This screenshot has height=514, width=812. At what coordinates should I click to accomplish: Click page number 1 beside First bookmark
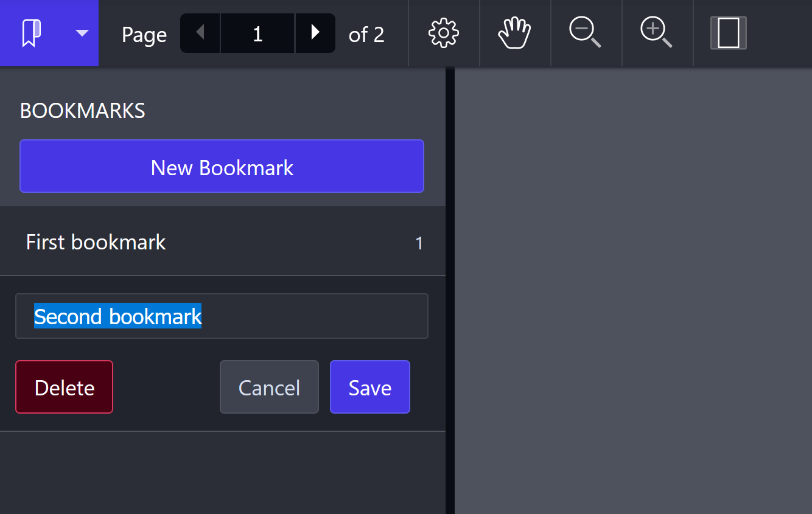tap(419, 242)
